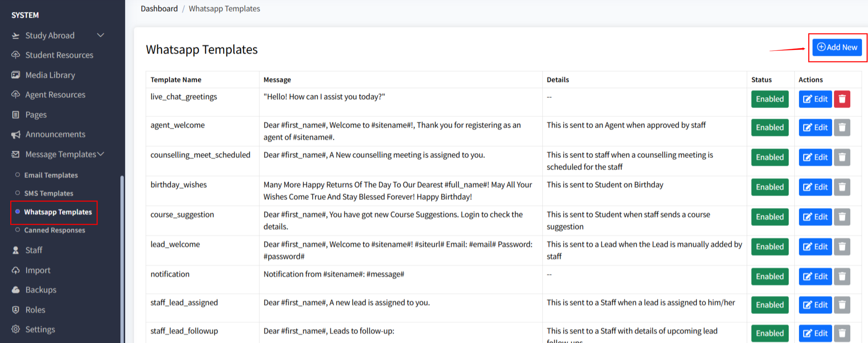This screenshot has height=343, width=868.
Task: Delete the live_chat_greetings template
Action: [x=842, y=99]
